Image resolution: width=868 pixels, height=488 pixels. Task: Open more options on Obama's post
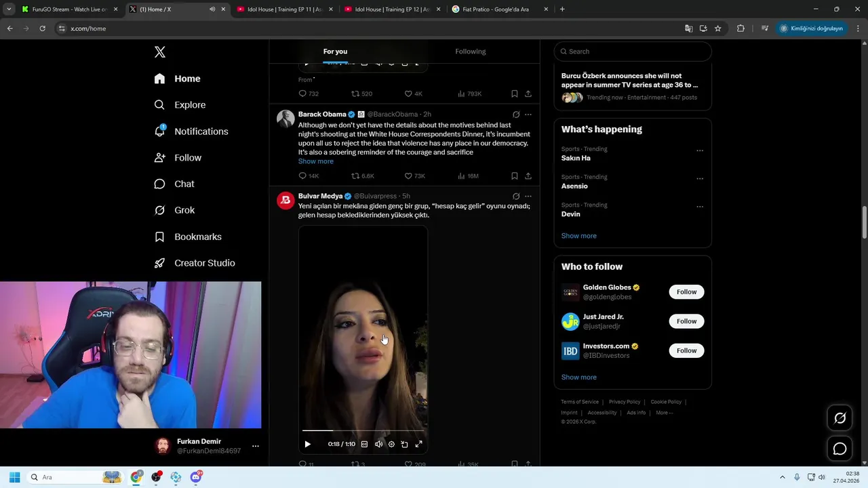pyautogui.click(x=528, y=115)
